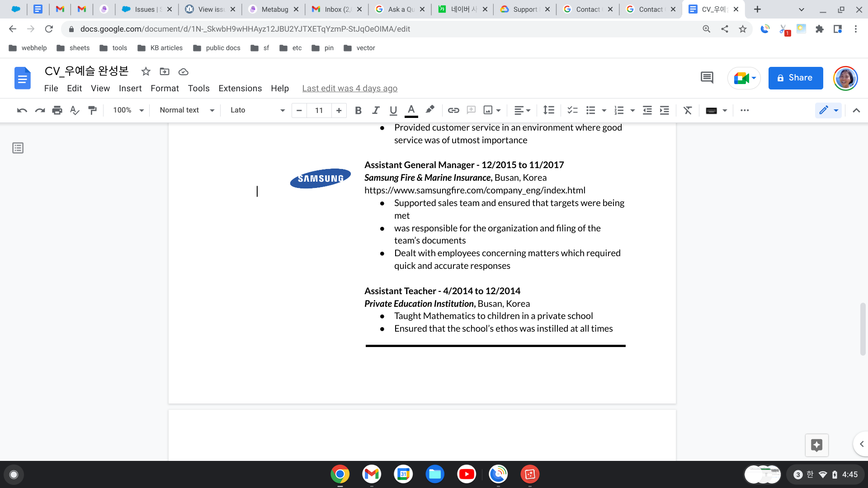Open the Extensions menu

click(x=240, y=89)
